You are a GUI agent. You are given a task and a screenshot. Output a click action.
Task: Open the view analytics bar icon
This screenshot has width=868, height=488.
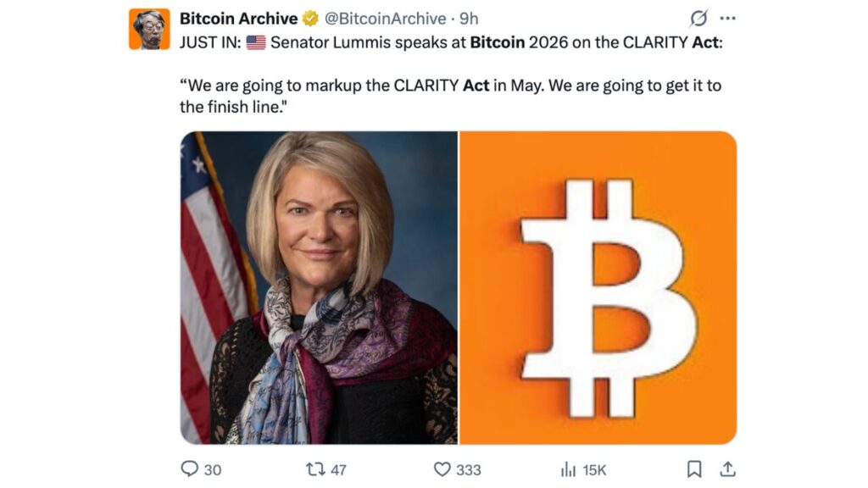point(568,469)
